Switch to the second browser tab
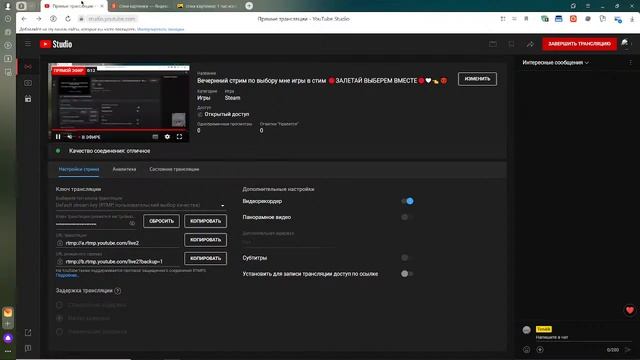Image resolution: width=640 pixels, height=360 pixels. coord(141,6)
